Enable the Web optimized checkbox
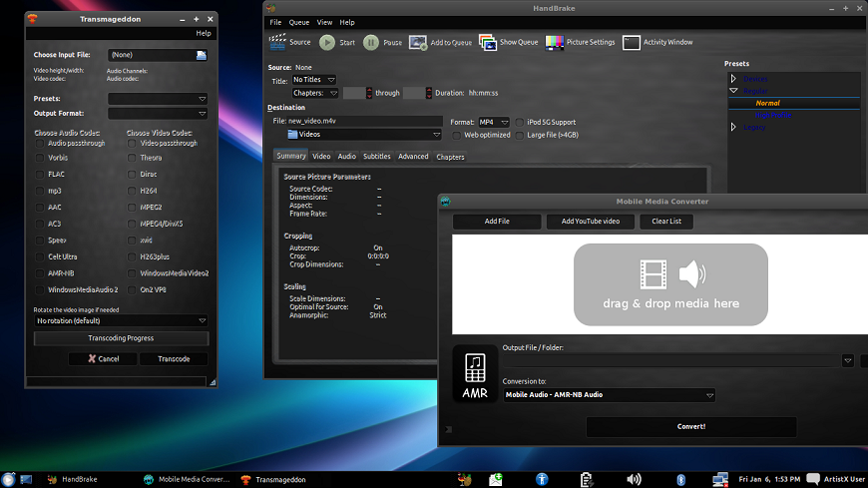This screenshot has width=868, height=488. [x=457, y=135]
